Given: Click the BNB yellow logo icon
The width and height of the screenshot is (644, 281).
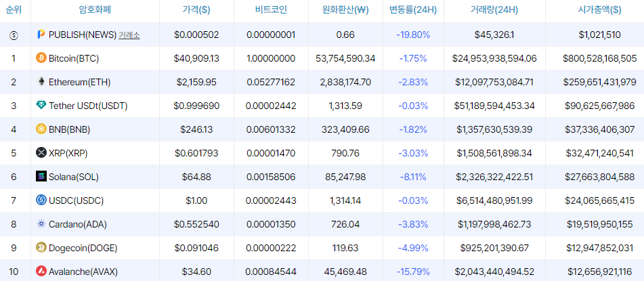Looking at the screenshot, I should tap(41, 129).
